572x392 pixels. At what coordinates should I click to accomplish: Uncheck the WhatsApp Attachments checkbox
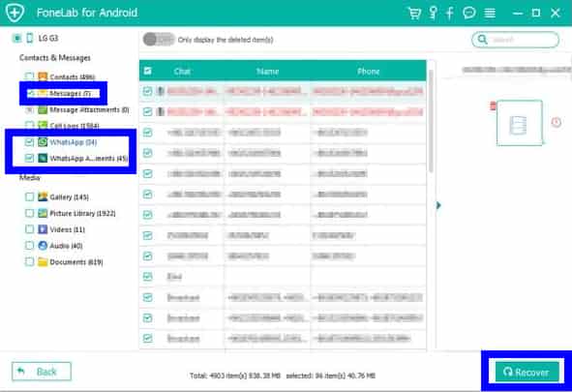pos(30,158)
